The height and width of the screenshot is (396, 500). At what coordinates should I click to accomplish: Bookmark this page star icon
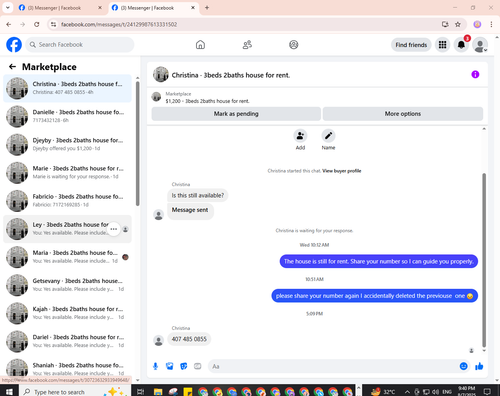tap(458, 24)
